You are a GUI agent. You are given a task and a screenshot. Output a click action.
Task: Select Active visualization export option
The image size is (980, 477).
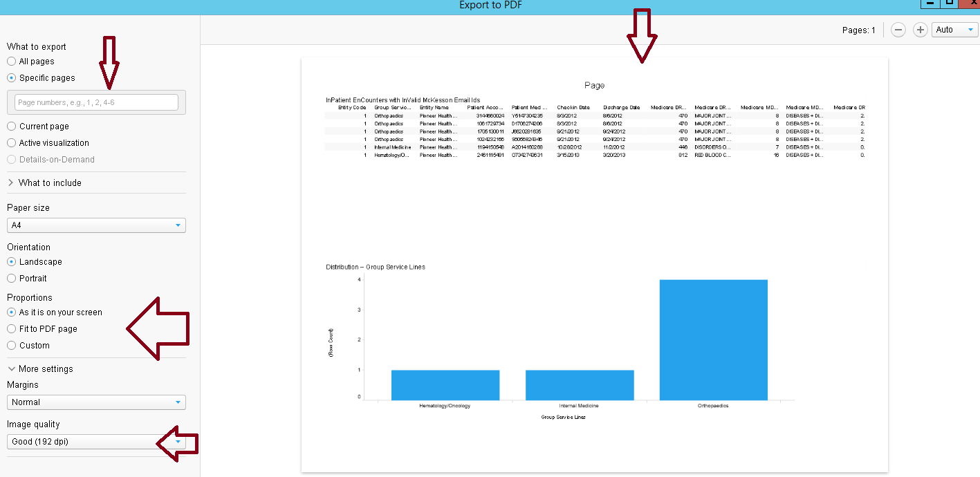[12, 143]
